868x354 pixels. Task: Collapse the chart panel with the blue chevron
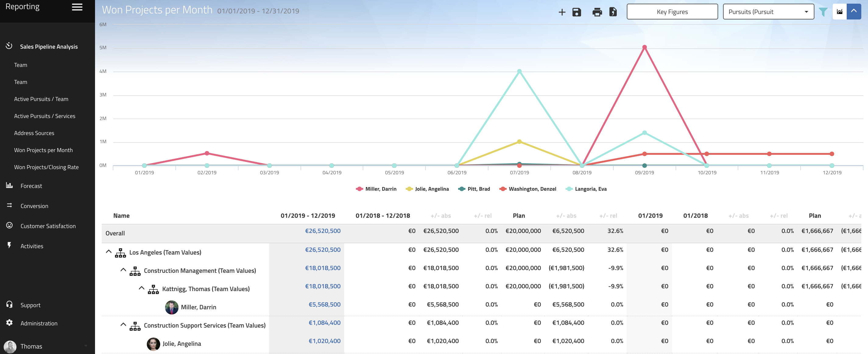tap(853, 12)
